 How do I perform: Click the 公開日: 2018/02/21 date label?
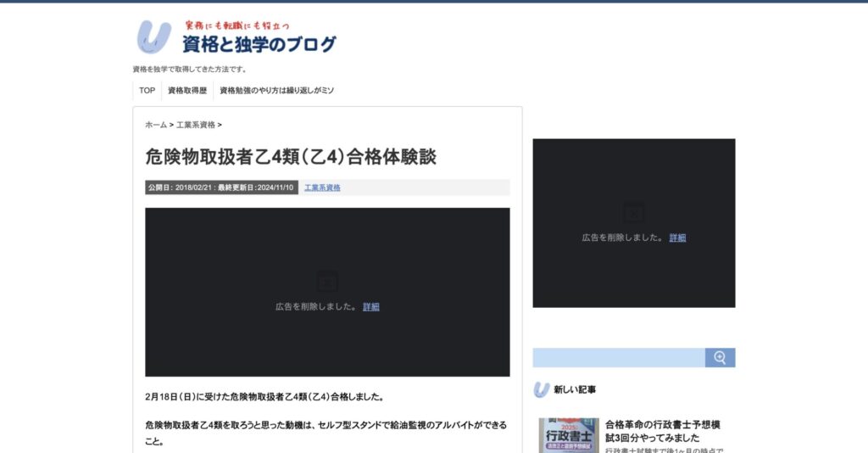point(180,187)
